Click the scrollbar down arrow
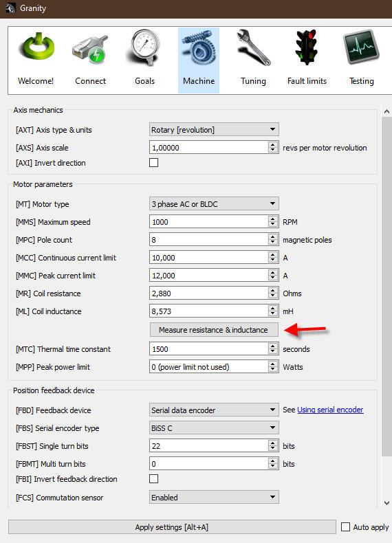Image resolution: width=392 pixels, height=543 pixels. (x=386, y=503)
